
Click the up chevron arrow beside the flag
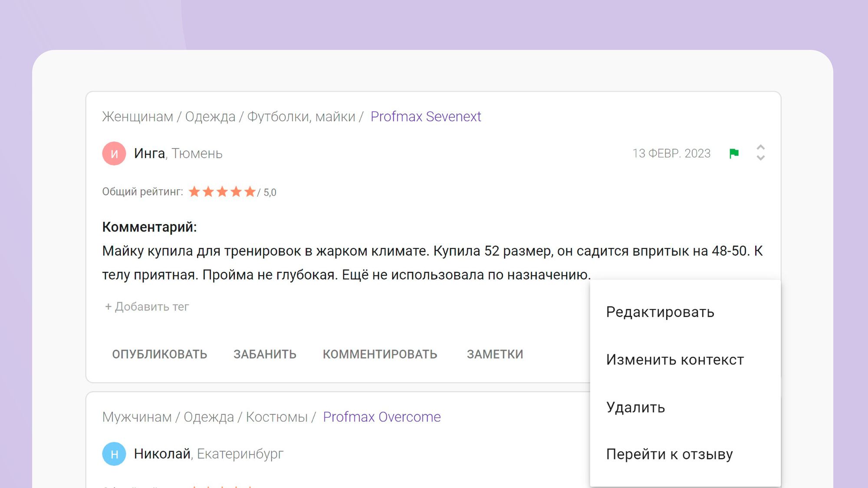point(760,147)
